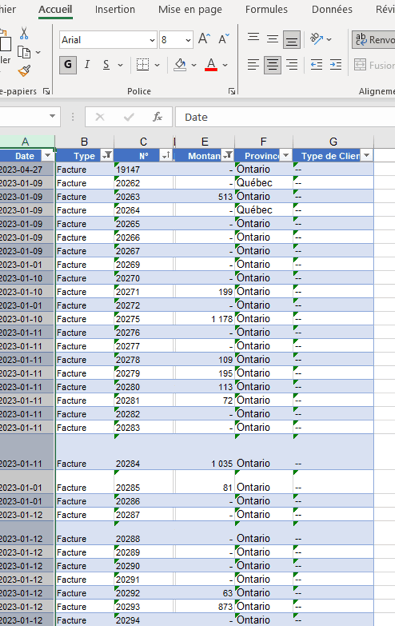Align text to middle vertically

tap(272, 39)
